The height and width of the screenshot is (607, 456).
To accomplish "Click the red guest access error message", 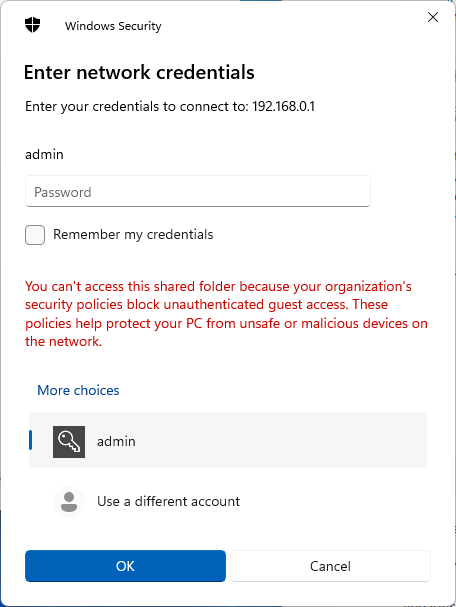I will point(226,314).
